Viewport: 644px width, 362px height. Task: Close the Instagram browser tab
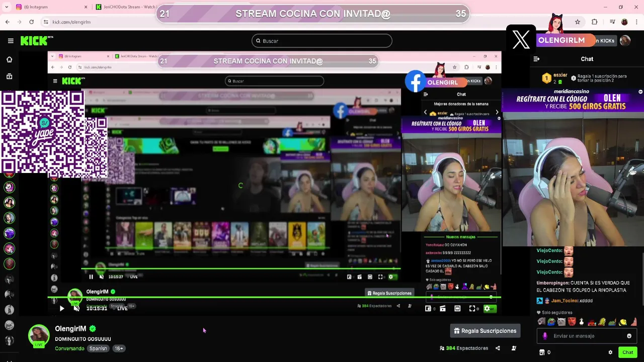click(x=86, y=7)
